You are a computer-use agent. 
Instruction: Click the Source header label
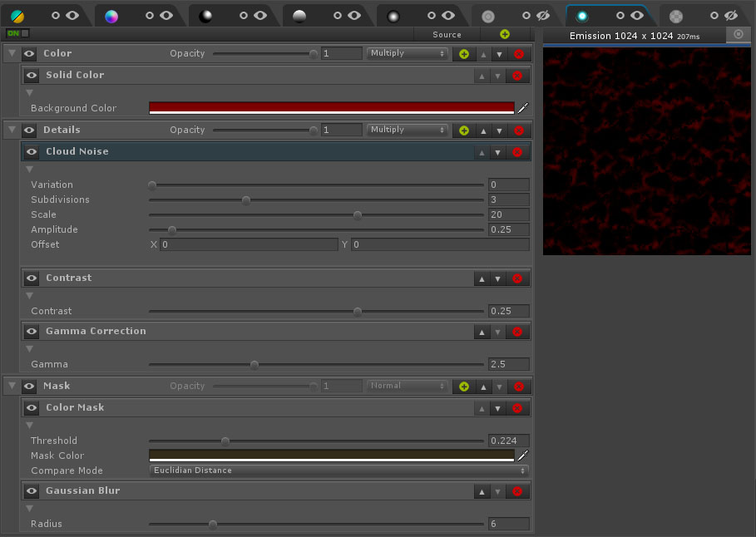447,34
